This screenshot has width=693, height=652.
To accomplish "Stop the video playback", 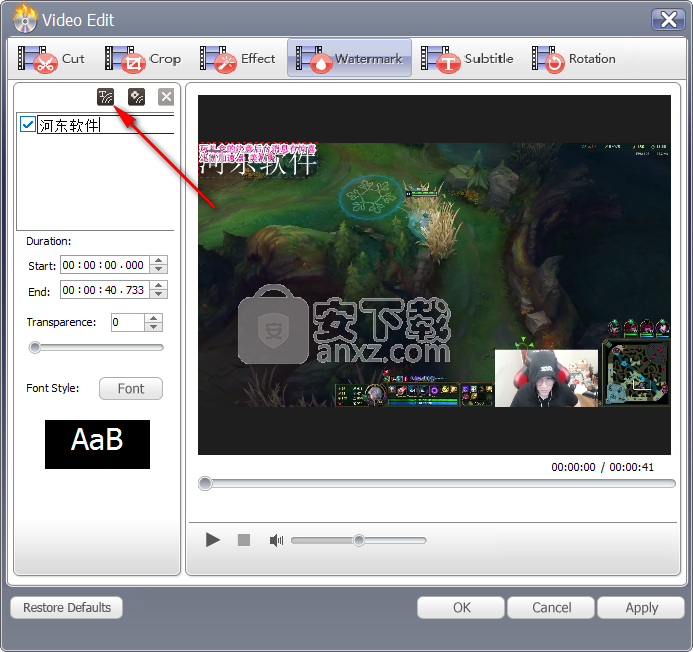I will click(244, 540).
